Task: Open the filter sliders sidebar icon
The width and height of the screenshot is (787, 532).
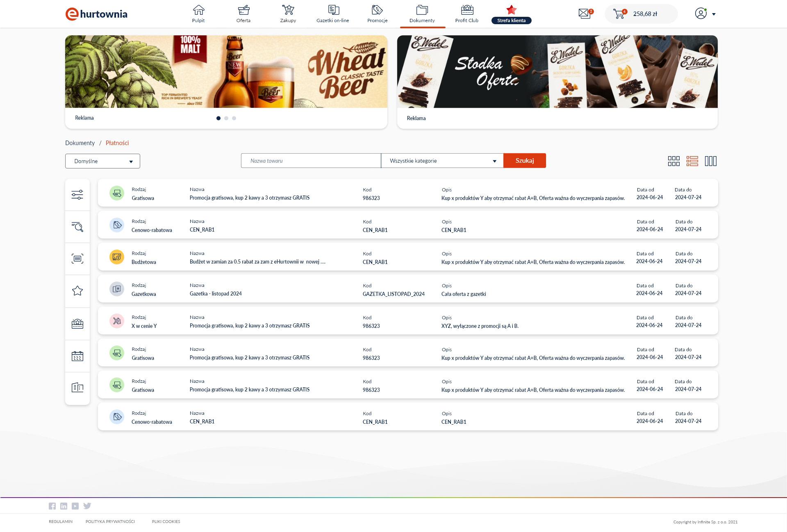Action: tap(77, 195)
